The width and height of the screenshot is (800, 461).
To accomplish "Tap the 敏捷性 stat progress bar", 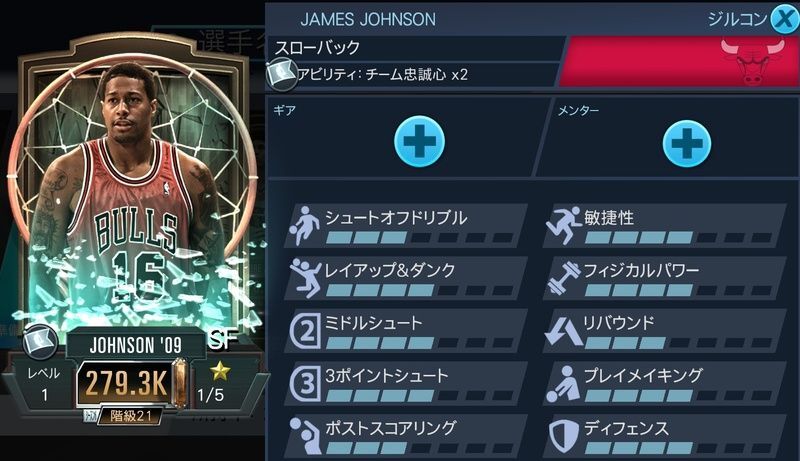I will click(678, 237).
